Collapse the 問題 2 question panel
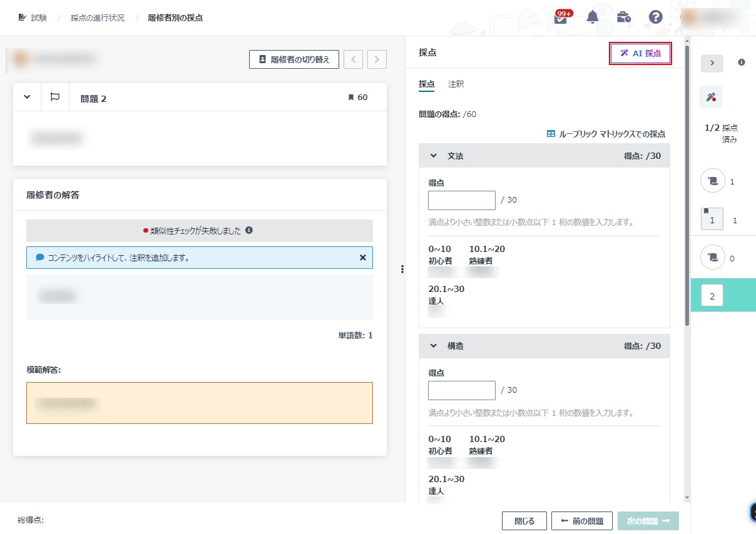Screen dimensions: 756x534 (27, 97)
